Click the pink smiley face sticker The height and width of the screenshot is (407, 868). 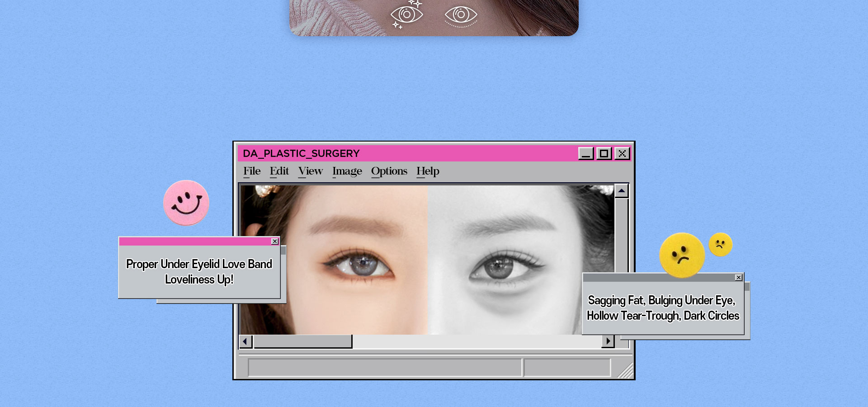tap(186, 203)
